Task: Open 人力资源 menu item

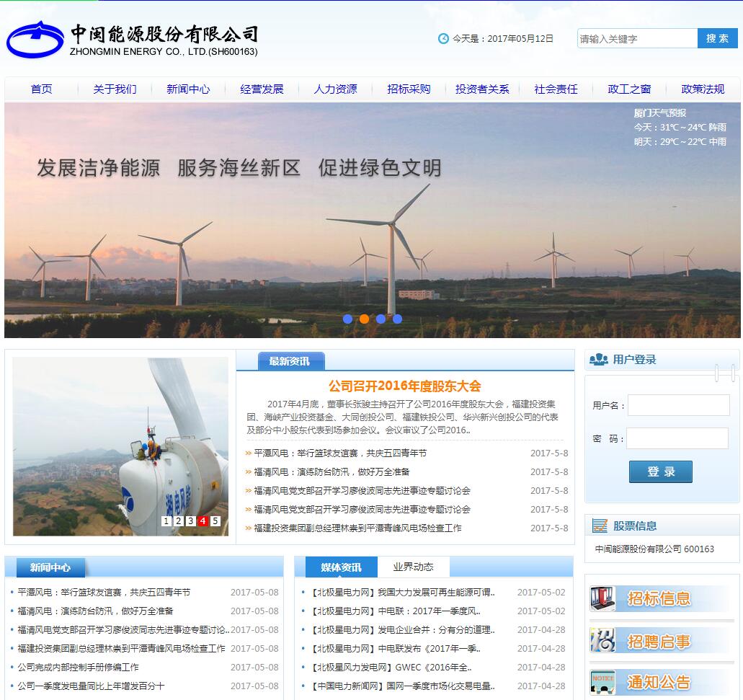Action: pos(336,89)
